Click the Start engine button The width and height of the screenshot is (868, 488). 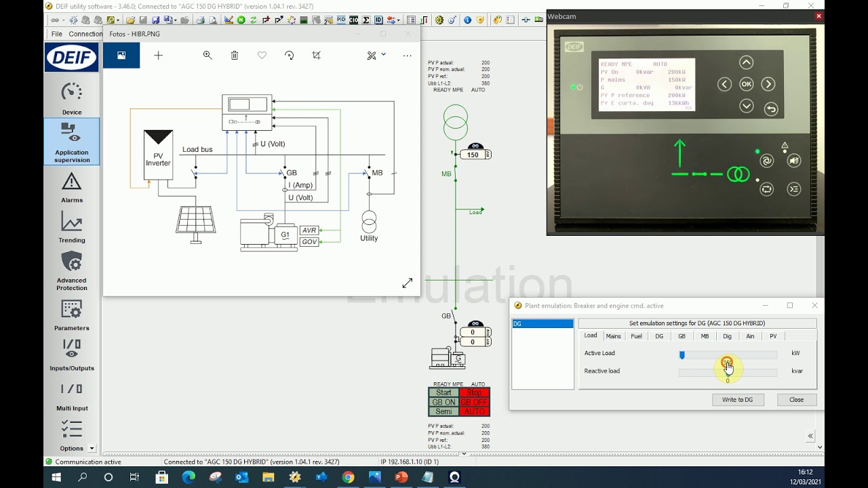(443, 392)
